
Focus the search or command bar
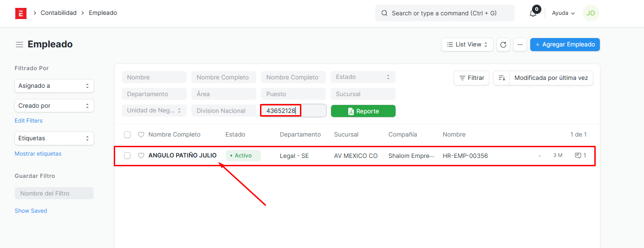444,13
